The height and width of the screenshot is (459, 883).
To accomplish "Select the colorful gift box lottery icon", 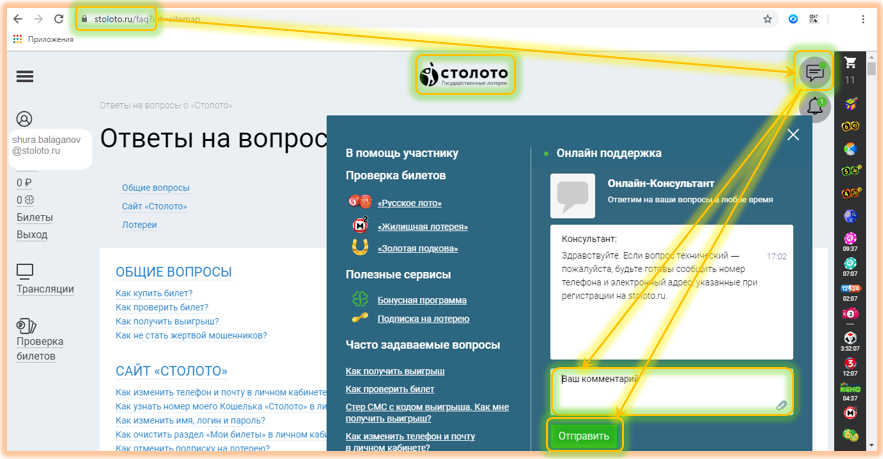I will click(x=850, y=104).
